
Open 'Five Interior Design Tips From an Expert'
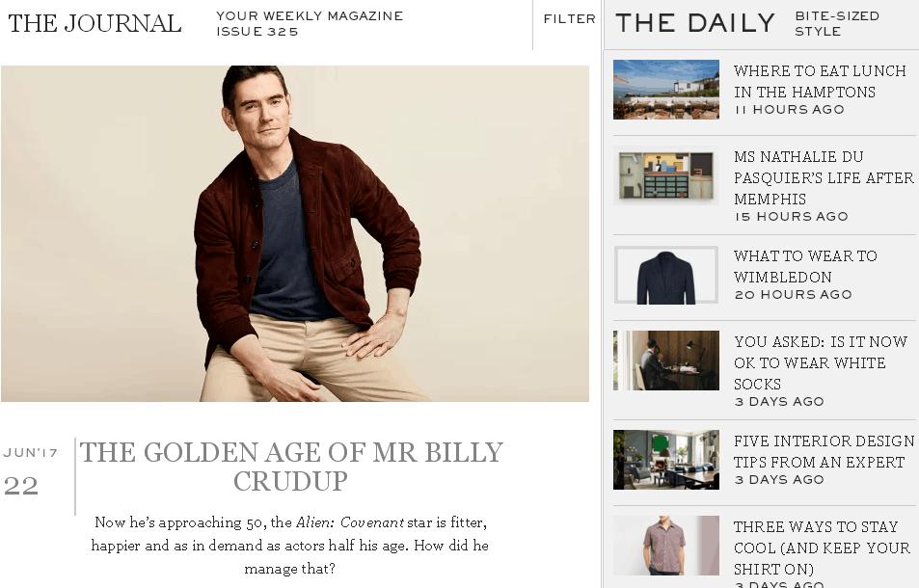(824, 451)
